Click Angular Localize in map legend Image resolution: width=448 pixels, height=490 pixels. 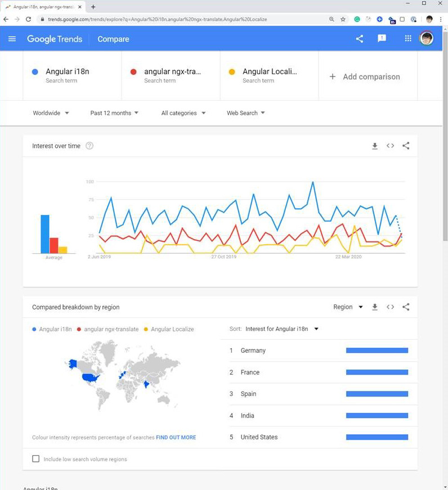point(169,329)
